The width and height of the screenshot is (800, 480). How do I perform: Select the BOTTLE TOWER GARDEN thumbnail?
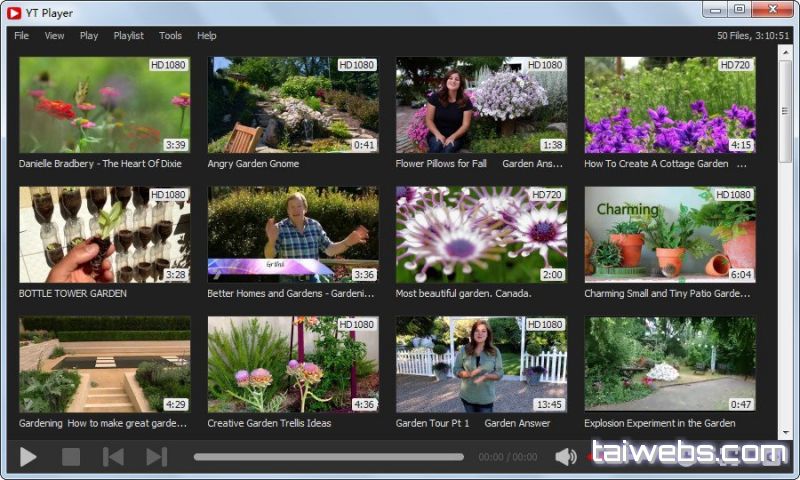click(x=104, y=234)
